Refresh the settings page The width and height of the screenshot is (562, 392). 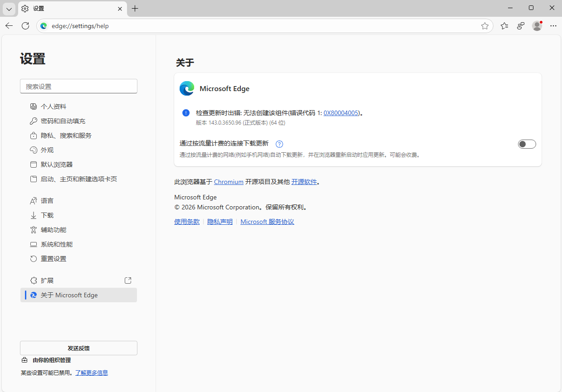[x=25, y=26]
